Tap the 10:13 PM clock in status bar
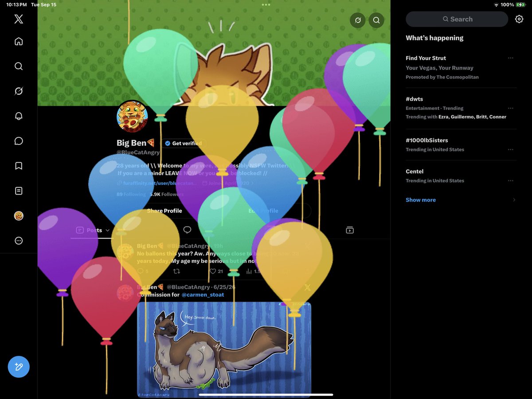Image resolution: width=532 pixels, height=399 pixels. click(16, 4)
